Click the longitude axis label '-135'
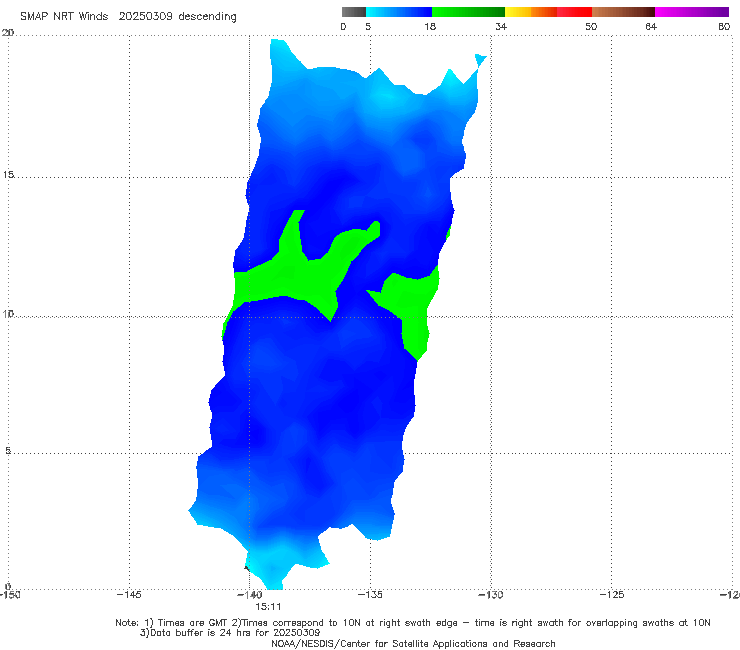 pos(370,595)
